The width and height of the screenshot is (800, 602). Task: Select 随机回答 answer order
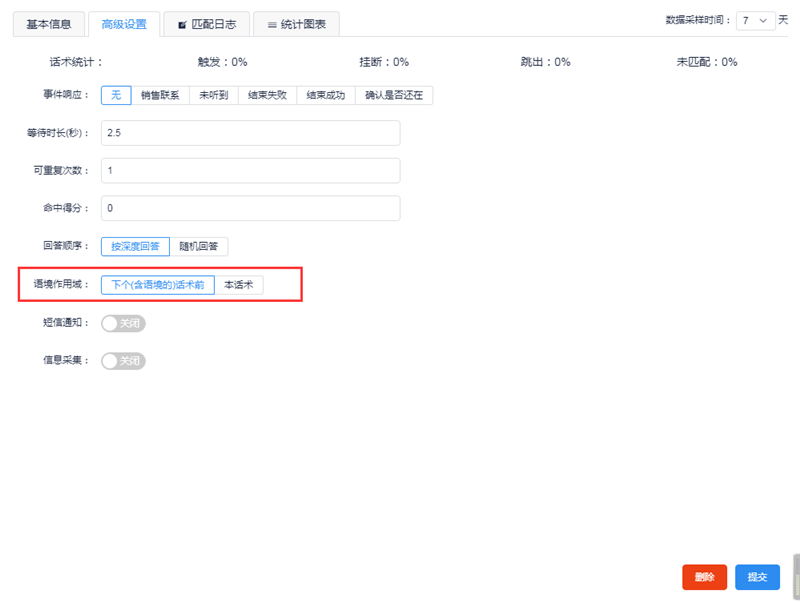click(199, 246)
